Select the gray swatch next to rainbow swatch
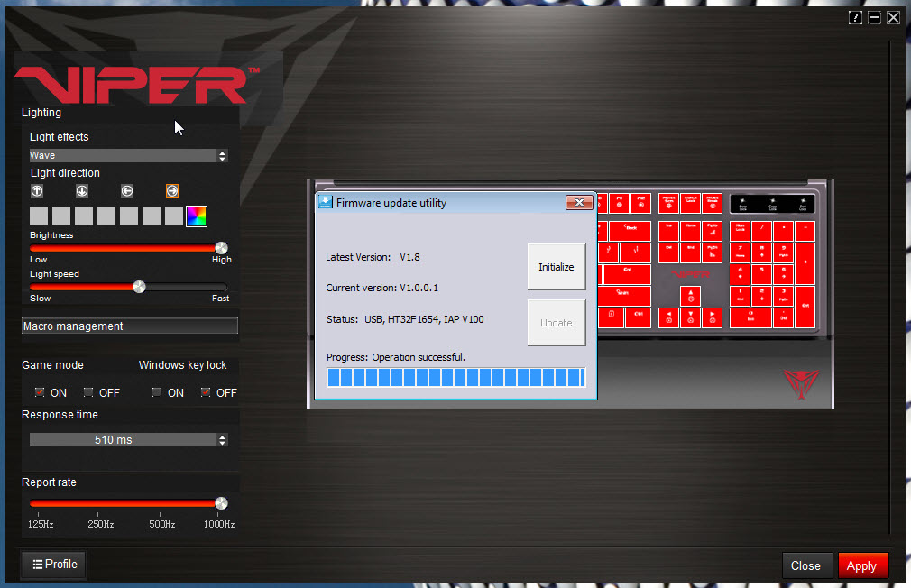Viewport: 911px width, 588px height. click(174, 216)
